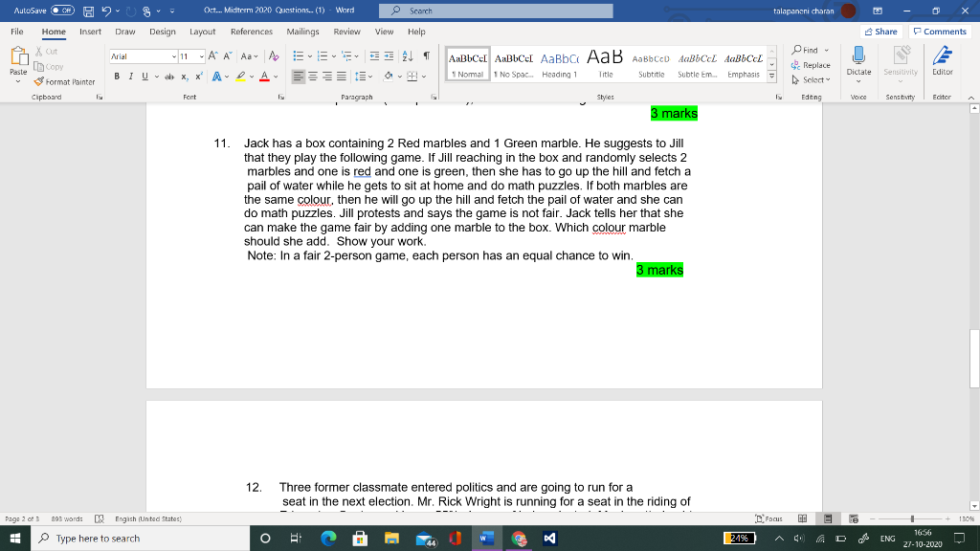Open the font size dropdown
This screenshot has height=551, width=980.
pos(201,56)
